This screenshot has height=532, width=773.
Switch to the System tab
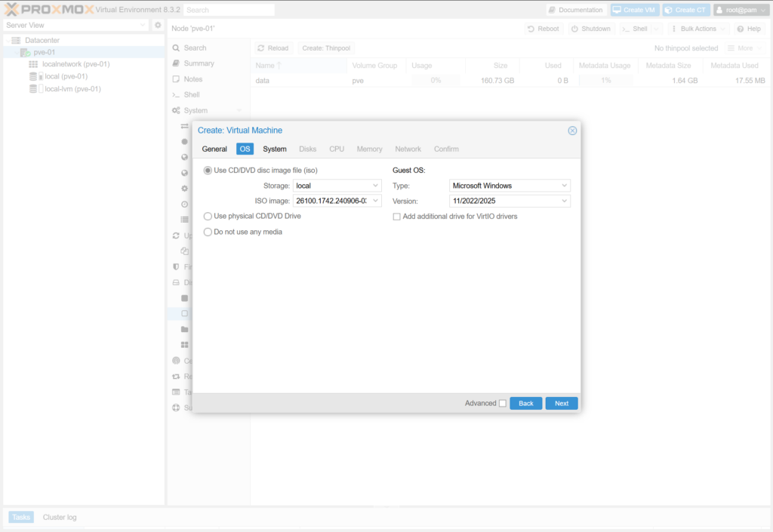pyautogui.click(x=275, y=149)
